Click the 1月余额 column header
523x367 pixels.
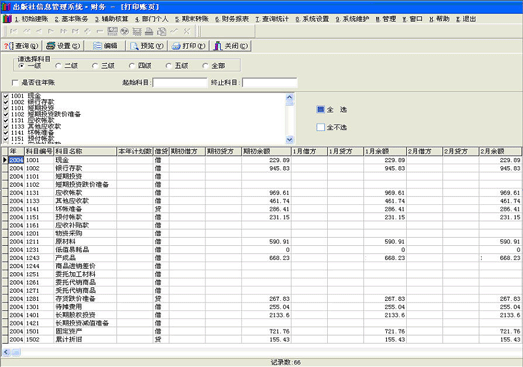coord(385,151)
